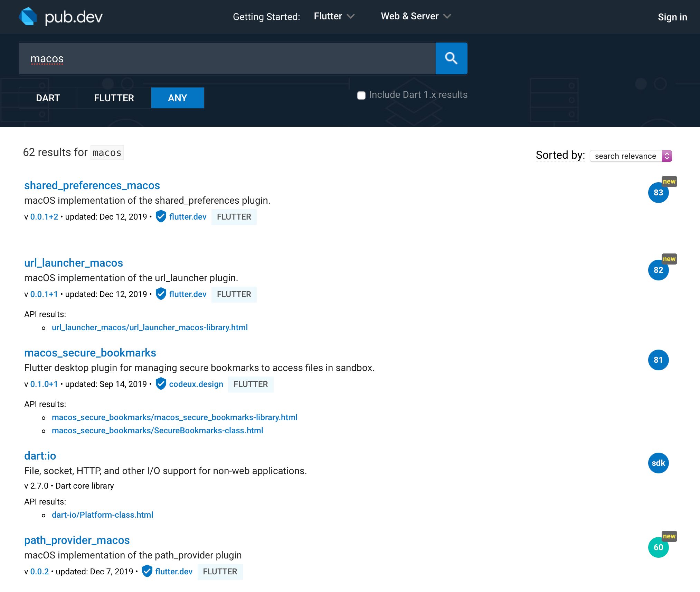Click new tag on url_launcher_macos score
Screen dimensions: 700x592
669,259
